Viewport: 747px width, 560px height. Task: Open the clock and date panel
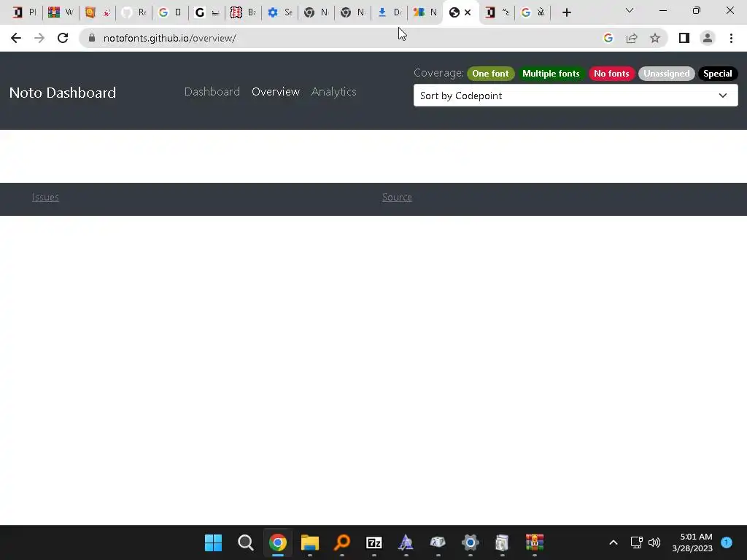click(692, 542)
